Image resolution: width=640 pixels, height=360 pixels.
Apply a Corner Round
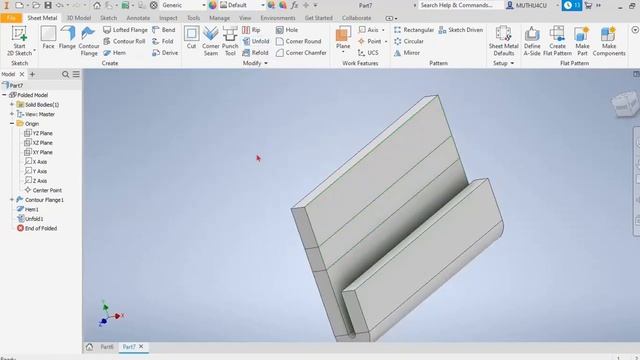[298, 41]
